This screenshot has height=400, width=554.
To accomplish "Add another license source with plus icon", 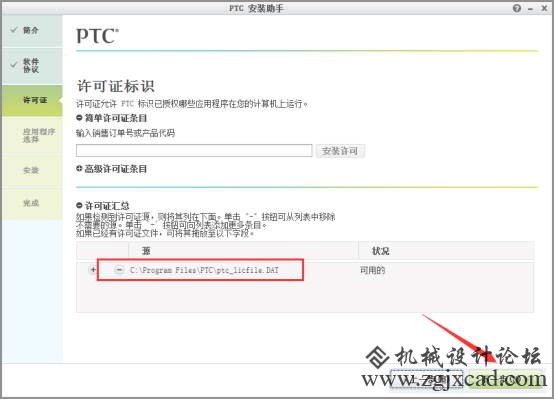I will click(93, 270).
